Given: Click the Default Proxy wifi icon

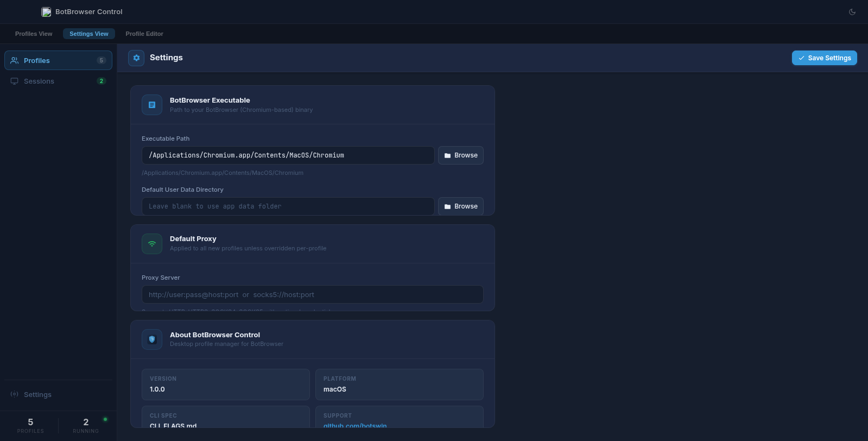Looking at the screenshot, I should (152, 244).
